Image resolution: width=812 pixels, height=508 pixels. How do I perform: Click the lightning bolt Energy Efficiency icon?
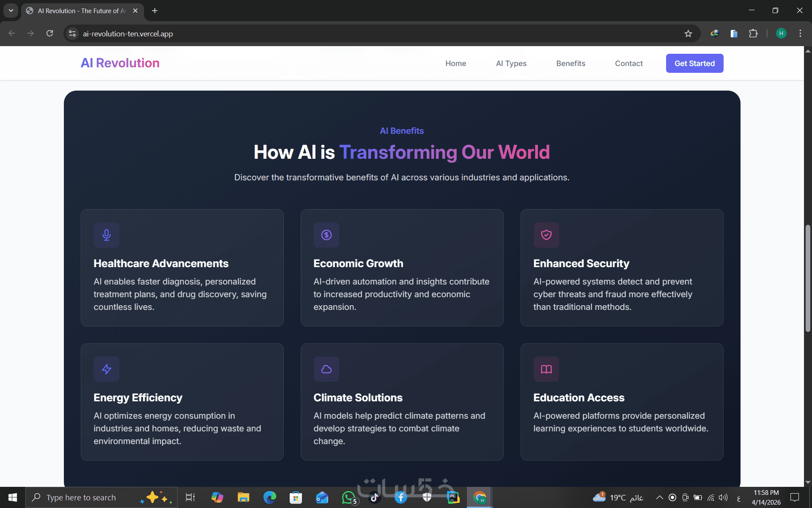[x=106, y=369]
